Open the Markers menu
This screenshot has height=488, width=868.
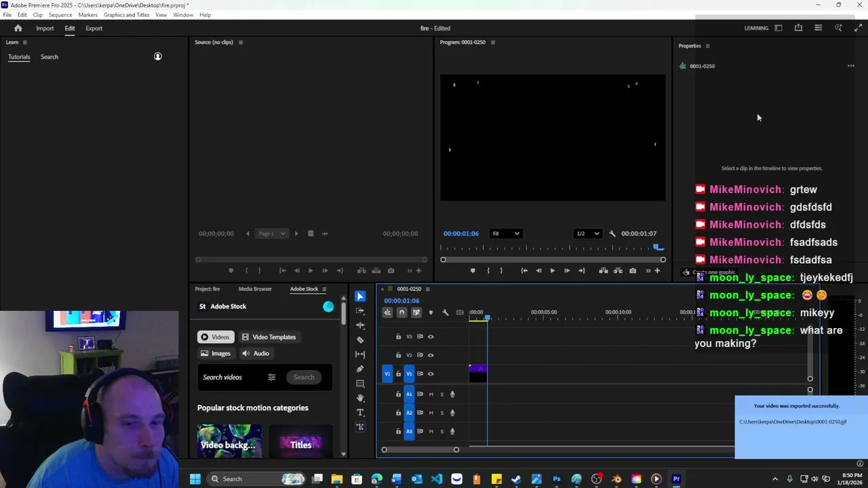click(87, 15)
